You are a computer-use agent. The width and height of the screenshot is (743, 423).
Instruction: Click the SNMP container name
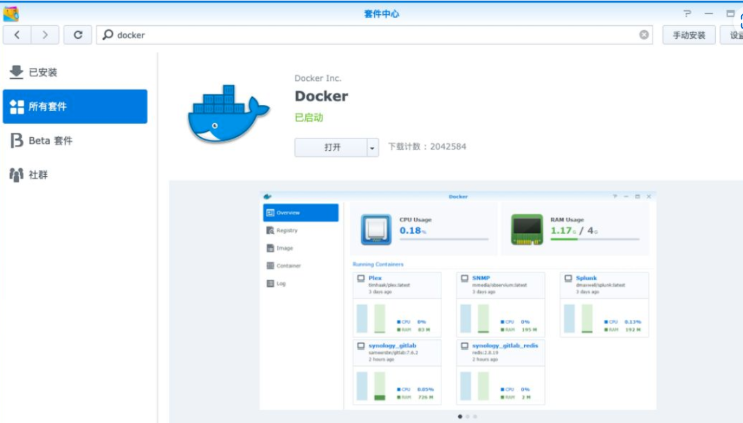tap(481, 278)
